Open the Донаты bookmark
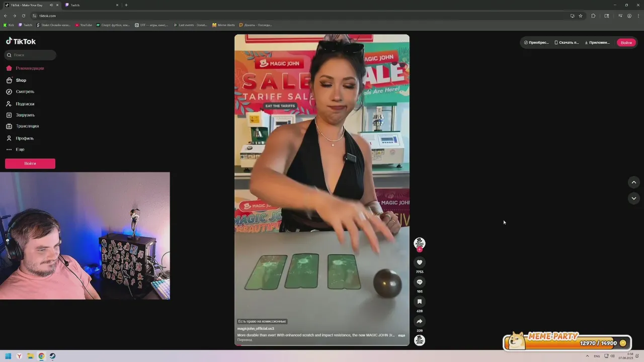 256,25
